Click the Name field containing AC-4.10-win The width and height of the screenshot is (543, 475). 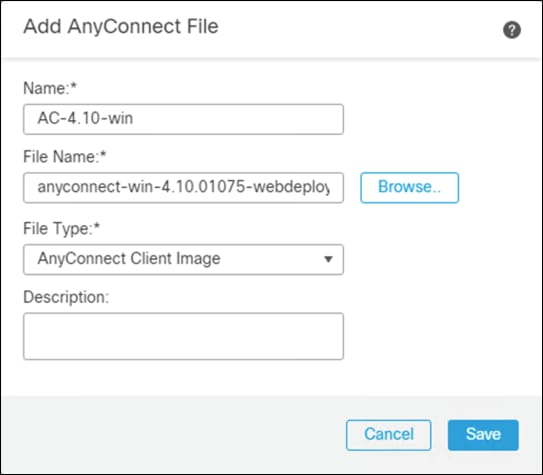coord(183,119)
